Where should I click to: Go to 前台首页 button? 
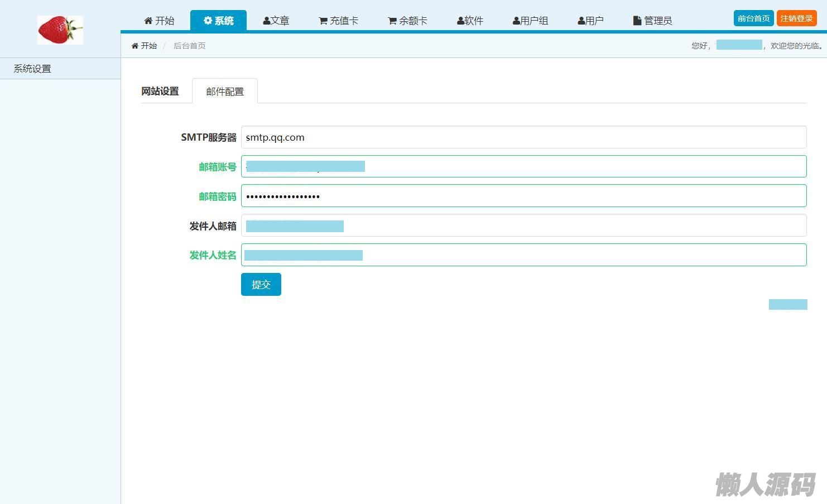[753, 18]
